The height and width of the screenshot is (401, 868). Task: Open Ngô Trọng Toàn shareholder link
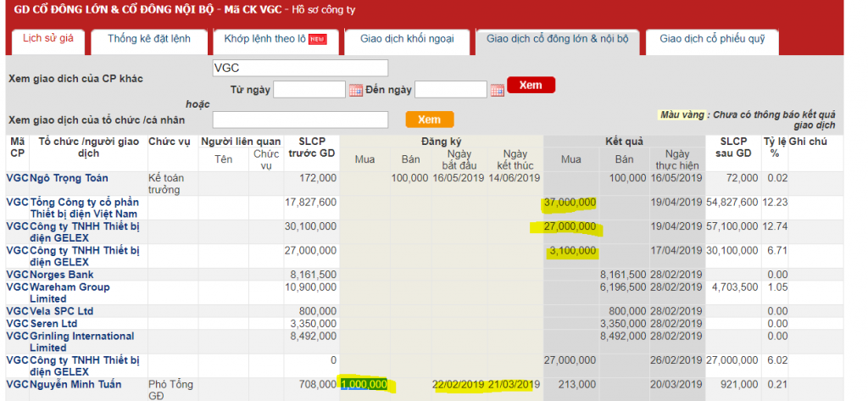(69, 178)
